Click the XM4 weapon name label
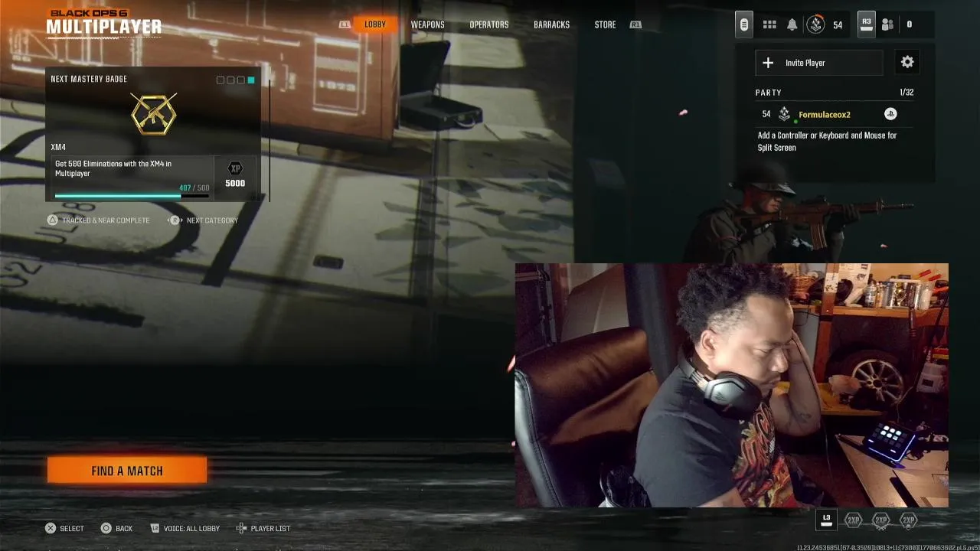This screenshot has width=980, height=551. pos(58,147)
